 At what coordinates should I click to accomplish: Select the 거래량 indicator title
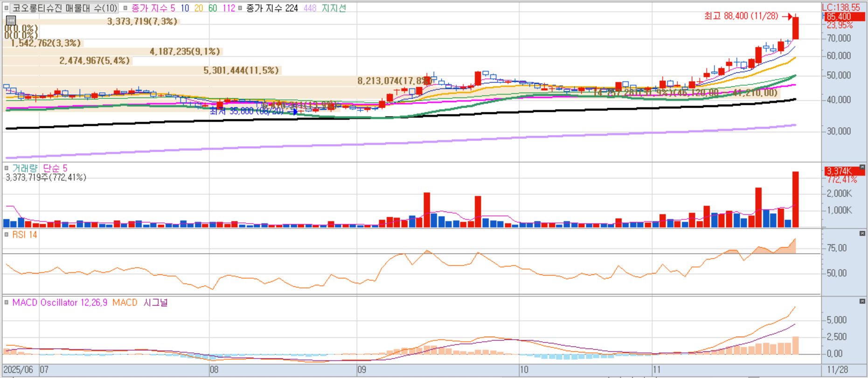click(25, 168)
